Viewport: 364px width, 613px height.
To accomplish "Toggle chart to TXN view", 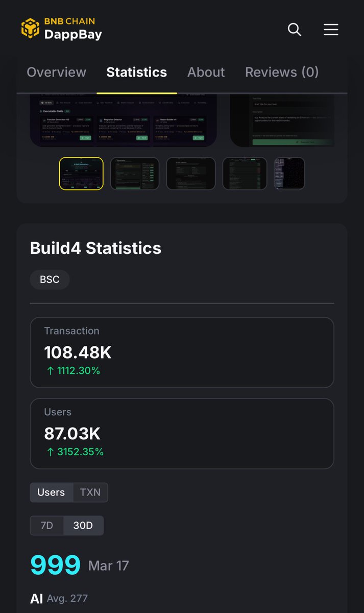I will (90, 492).
